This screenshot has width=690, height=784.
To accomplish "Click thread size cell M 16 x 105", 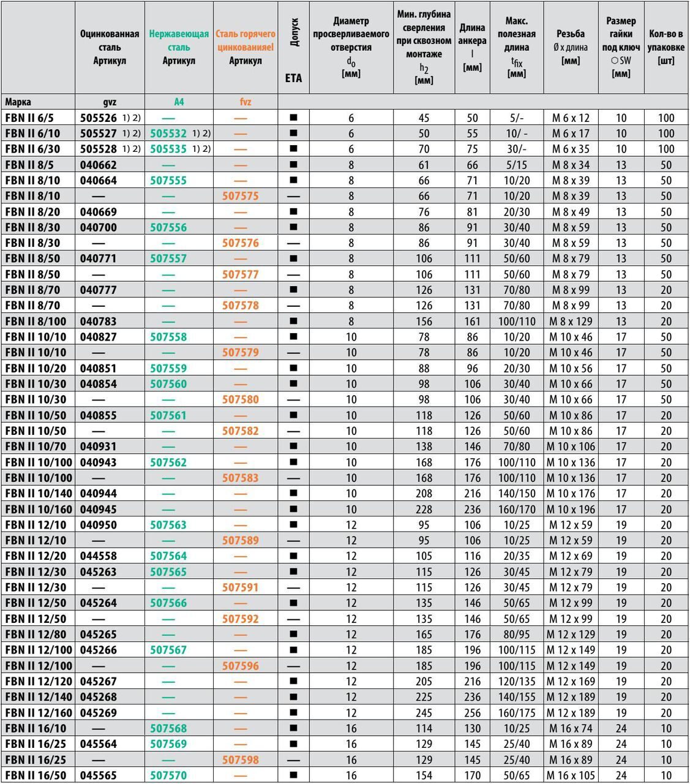I will pyautogui.click(x=571, y=775).
